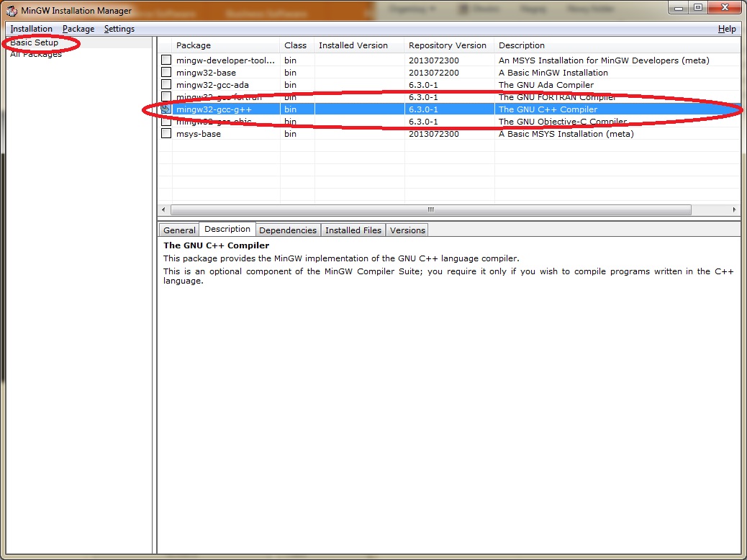Viewport: 747px width, 560px height.
Task: Minimize the MinGW Installation Manager window
Action: point(679,8)
